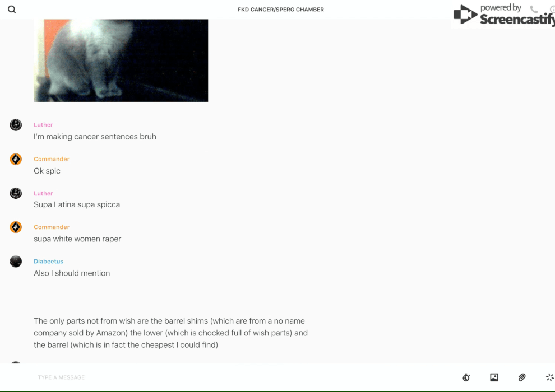
Task: Click the first Commander username label
Action: [x=52, y=159]
